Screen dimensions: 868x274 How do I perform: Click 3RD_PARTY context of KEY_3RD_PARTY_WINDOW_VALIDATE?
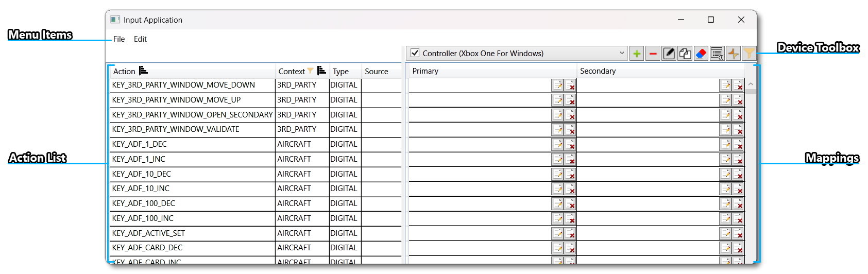[297, 129]
